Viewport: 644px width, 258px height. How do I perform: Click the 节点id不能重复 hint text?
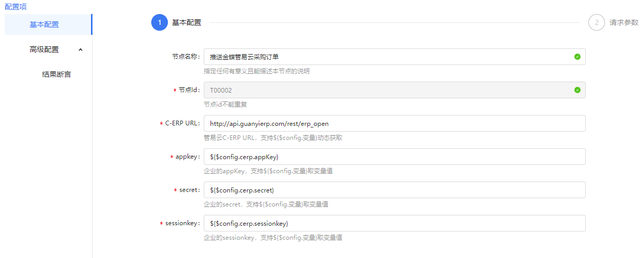pyautogui.click(x=225, y=104)
